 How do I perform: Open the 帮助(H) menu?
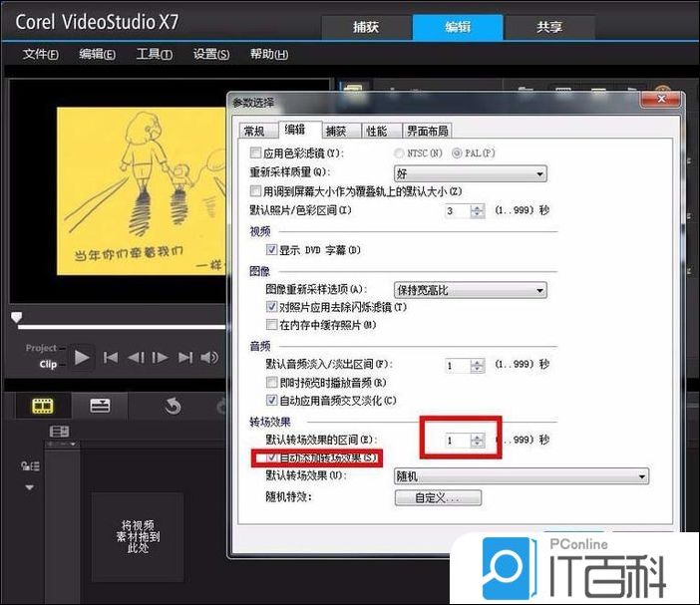(x=269, y=55)
